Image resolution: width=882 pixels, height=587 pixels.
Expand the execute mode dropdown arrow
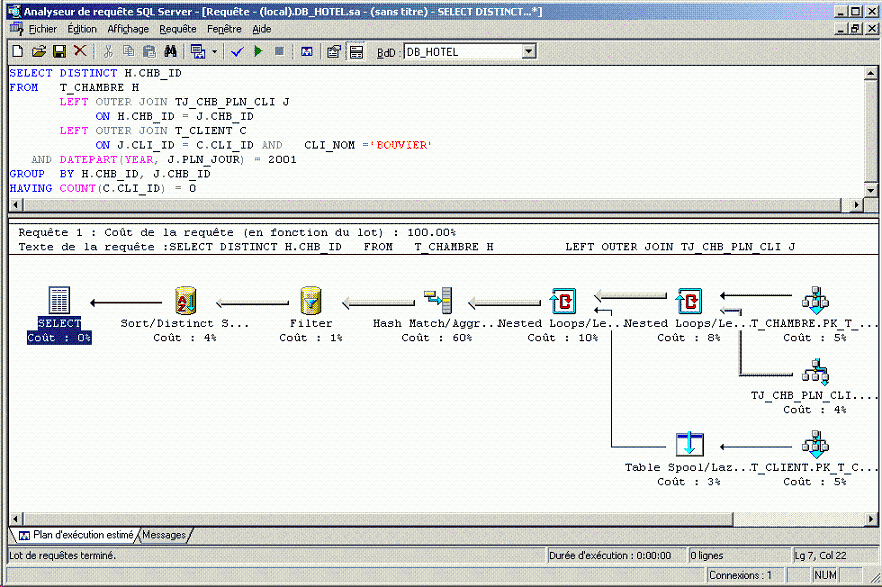(214, 51)
